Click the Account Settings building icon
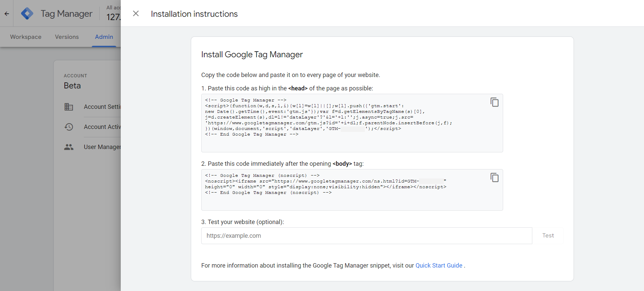This screenshot has width=644, height=291. [x=69, y=107]
